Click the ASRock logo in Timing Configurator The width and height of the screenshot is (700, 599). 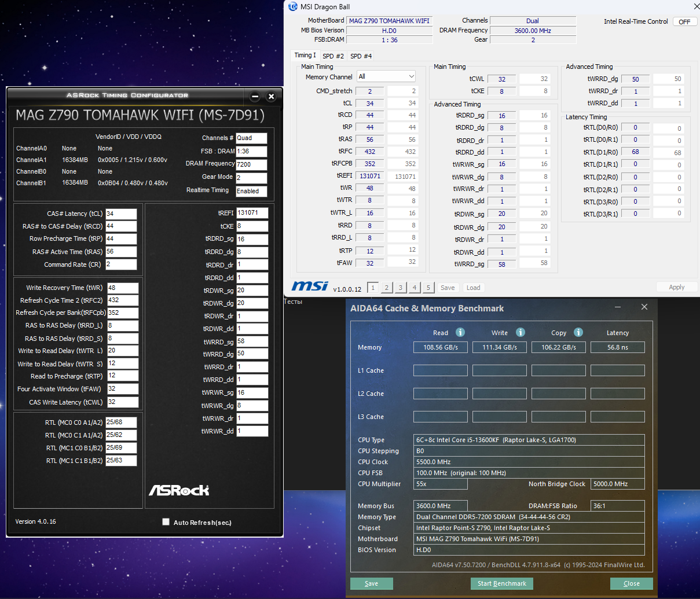(x=179, y=490)
